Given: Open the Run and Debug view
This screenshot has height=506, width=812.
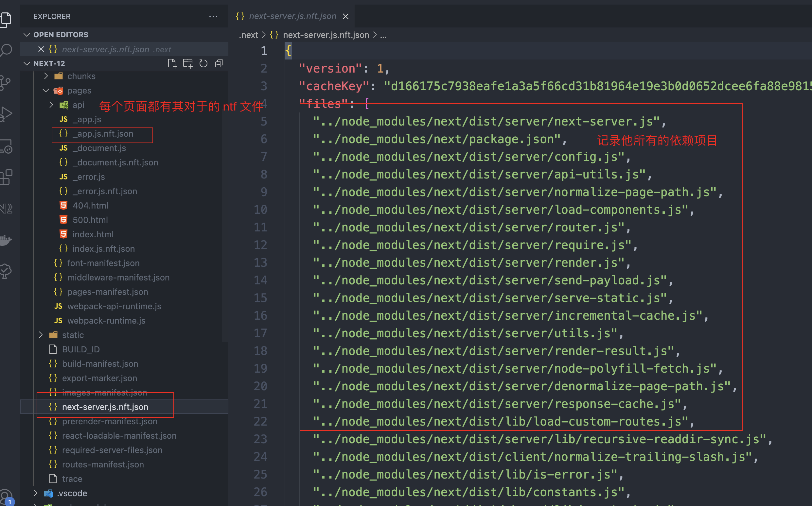Looking at the screenshot, I should pos(6,114).
